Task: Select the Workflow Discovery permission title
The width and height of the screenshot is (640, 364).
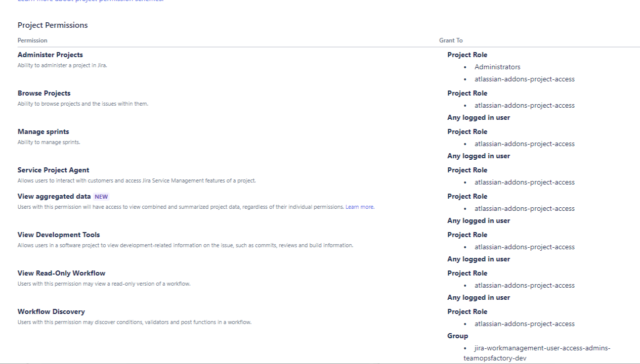Action: [51, 311]
